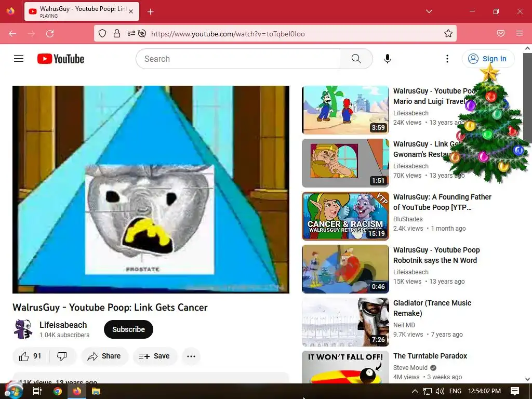Viewport: 532px width, 399px height.
Task: Click the search magnifier button
Action: [356, 59]
